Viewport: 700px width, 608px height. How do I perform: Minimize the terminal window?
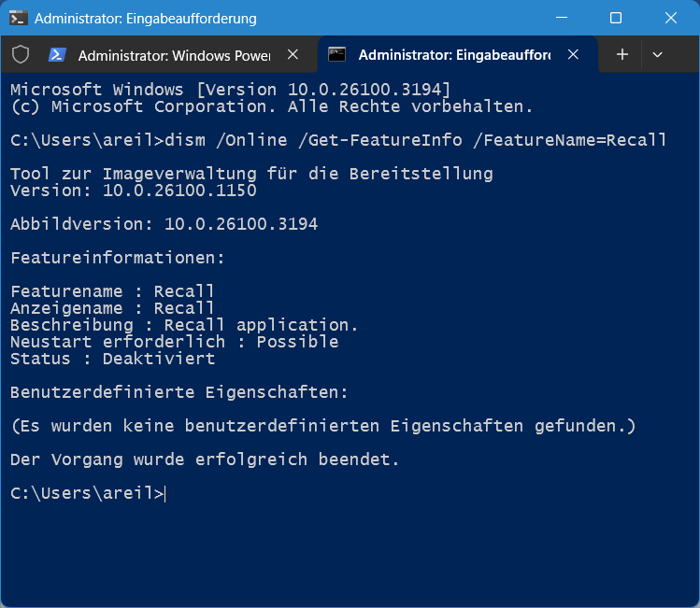click(x=562, y=18)
